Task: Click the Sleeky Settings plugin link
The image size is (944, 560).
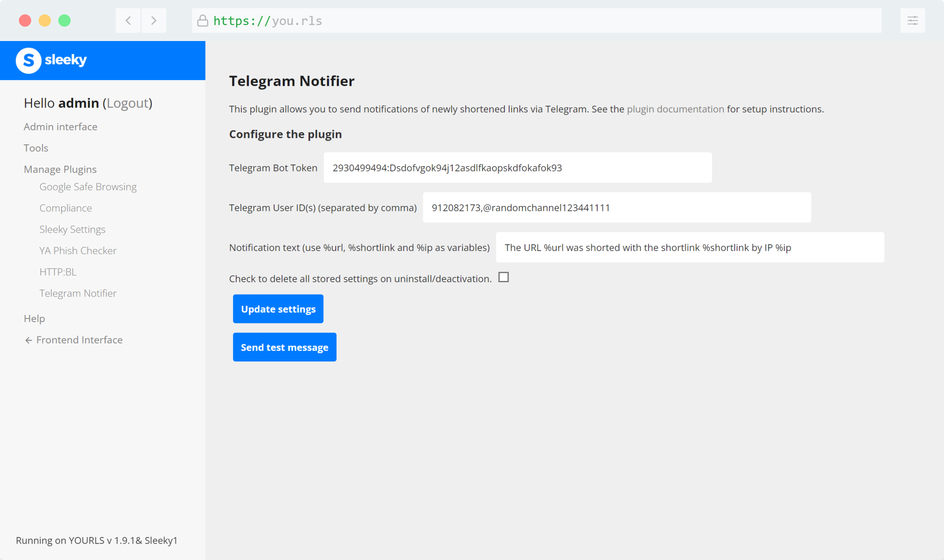Action: point(72,229)
